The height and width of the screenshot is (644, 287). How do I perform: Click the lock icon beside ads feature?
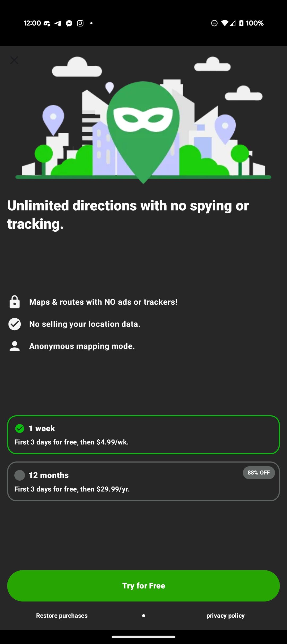click(15, 302)
